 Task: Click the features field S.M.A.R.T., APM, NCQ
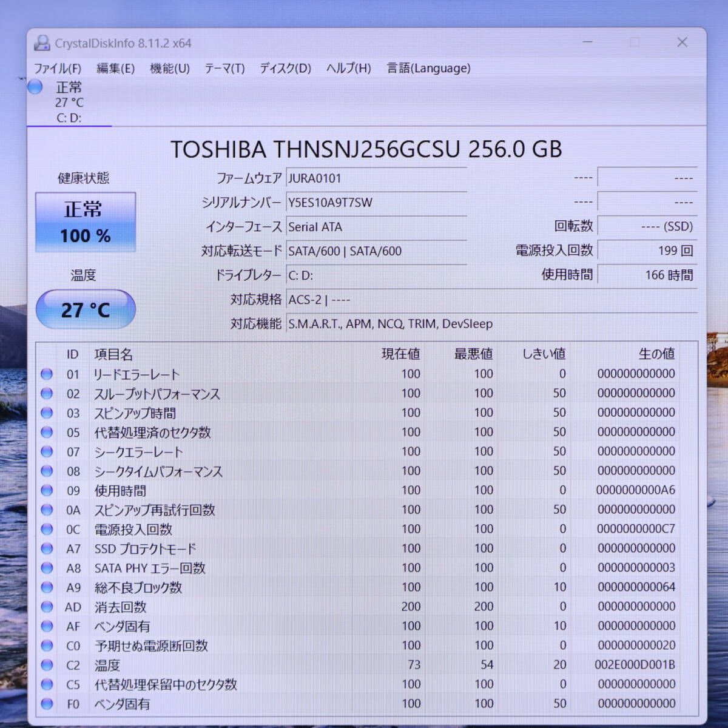[x=491, y=324]
